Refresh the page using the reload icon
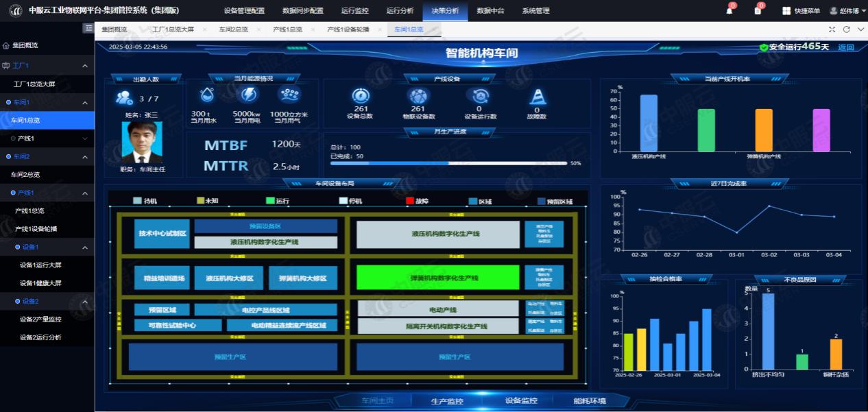The width and height of the screenshot is (868, 412). coord(846,29)
